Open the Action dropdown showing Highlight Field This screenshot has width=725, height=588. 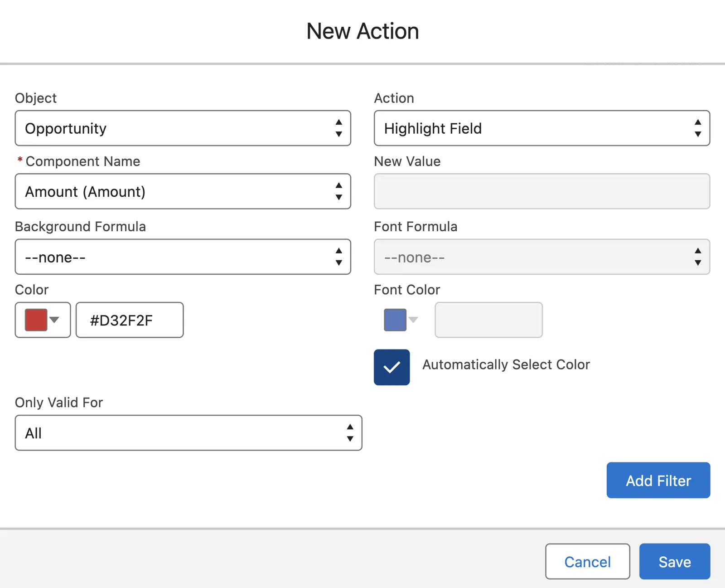[x=542, y=128]
